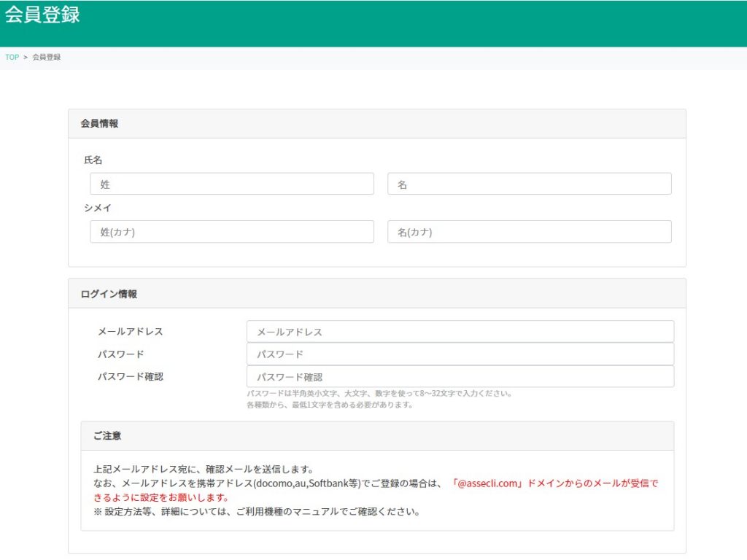Click the 名 first name input field
The image size is (747, 560).
(530, 184)
